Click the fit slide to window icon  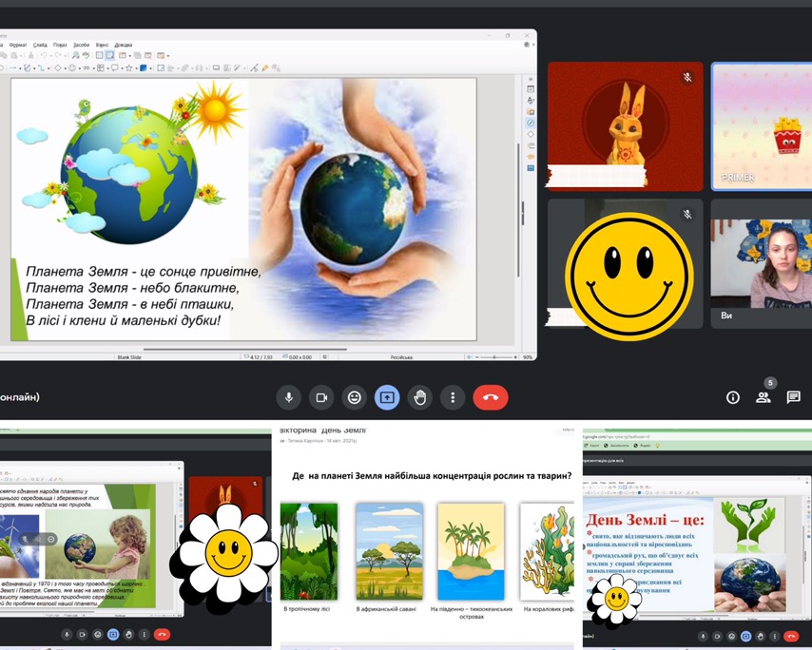[469, 357]
